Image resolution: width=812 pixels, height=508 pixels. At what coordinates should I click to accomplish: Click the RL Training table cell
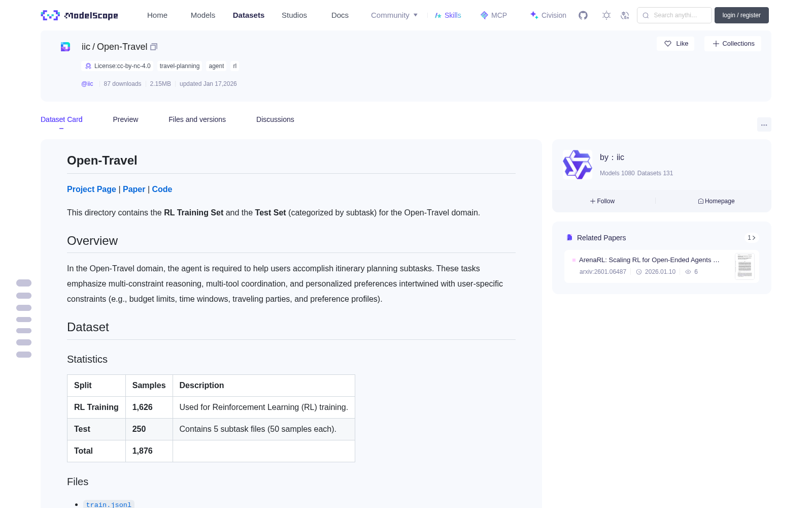pyautogui.click(x=96, y=407)
